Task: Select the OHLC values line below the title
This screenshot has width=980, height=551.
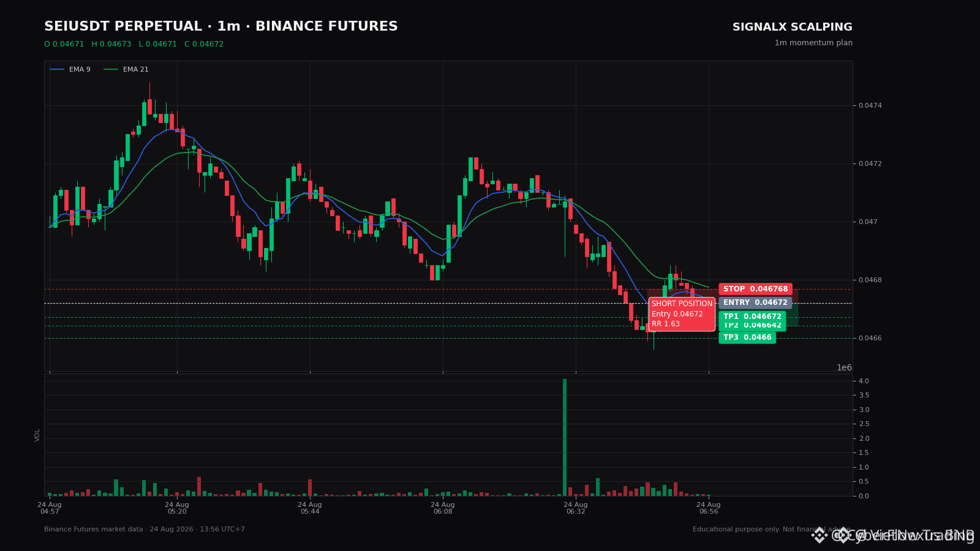Action: coord(134,44)
